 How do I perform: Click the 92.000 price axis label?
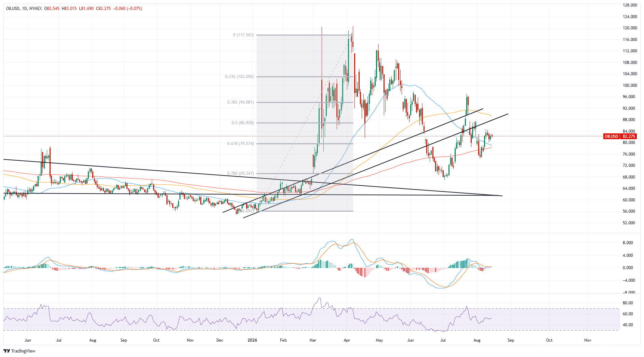tap(629, 108)
